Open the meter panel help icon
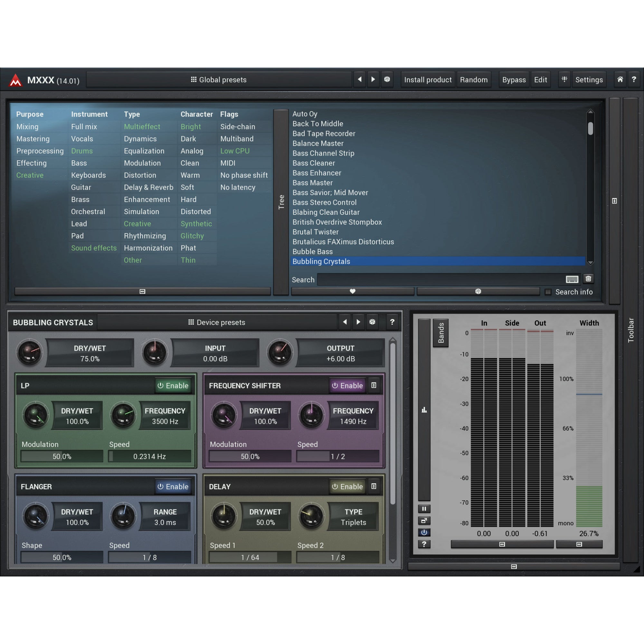This screenshot has width=644, height=644. (424, 544)
